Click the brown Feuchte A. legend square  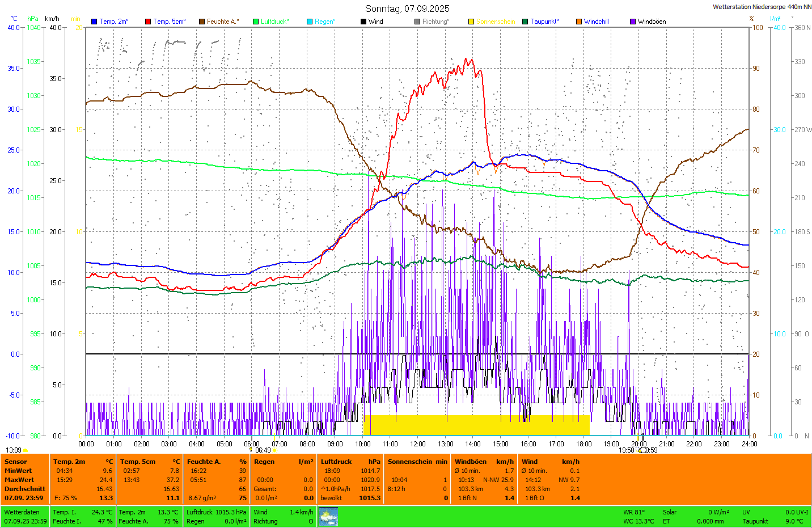(202, 22)
